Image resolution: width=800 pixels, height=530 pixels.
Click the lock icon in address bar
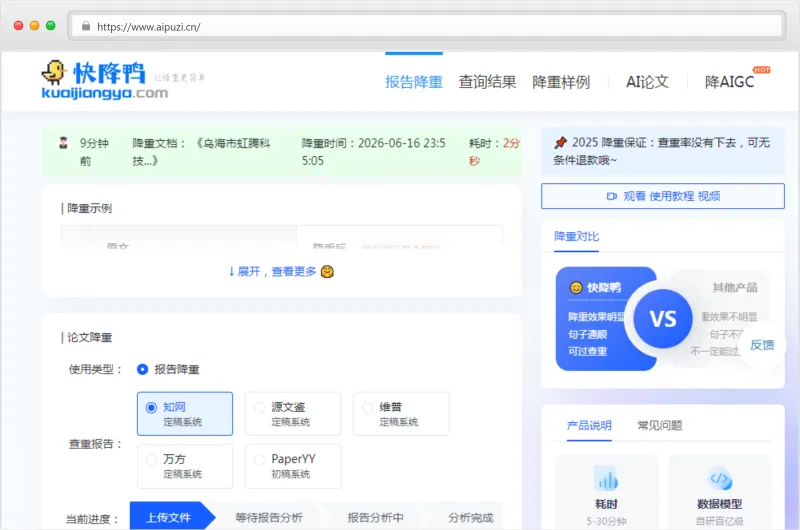click(86, 26)
